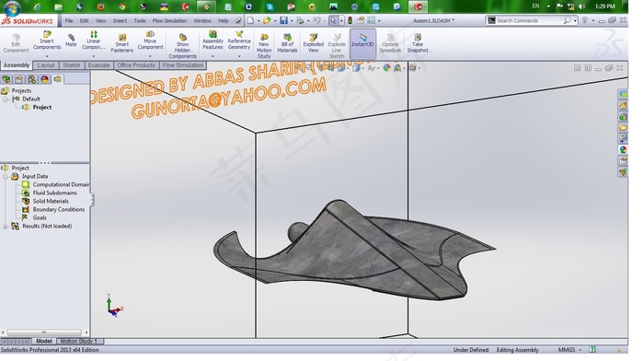Image resolution: width=644 pixels, height=361 pixels.
Task: Click the Insert Components tool
Action: (x=47, y=41)
